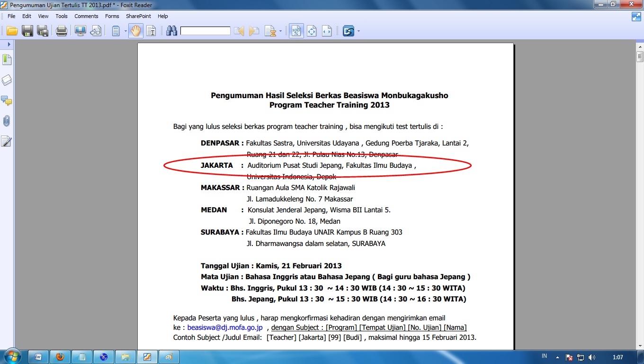Click the 'DENPASAR :' label
Viewport: 644px width, 364px height.
click(222, 143)
